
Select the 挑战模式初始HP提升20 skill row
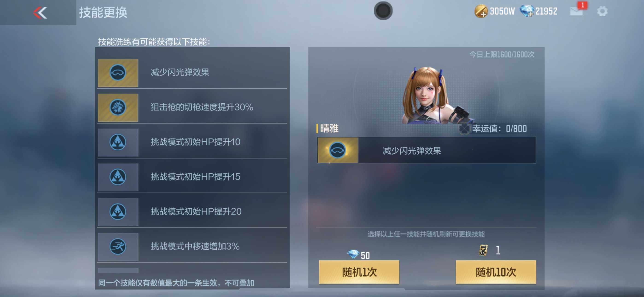click(x=192, y=212)
